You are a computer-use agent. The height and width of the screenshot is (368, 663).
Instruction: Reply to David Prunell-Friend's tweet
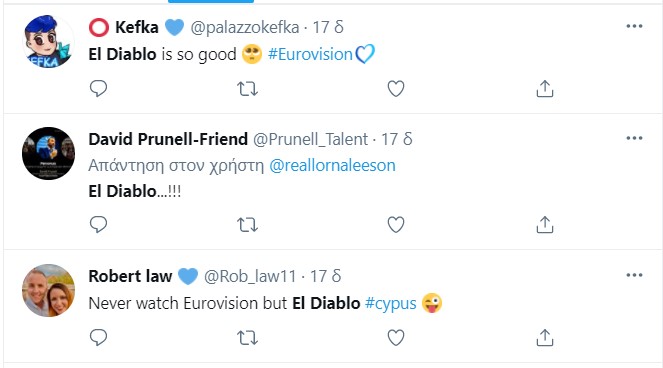point(99,225)
